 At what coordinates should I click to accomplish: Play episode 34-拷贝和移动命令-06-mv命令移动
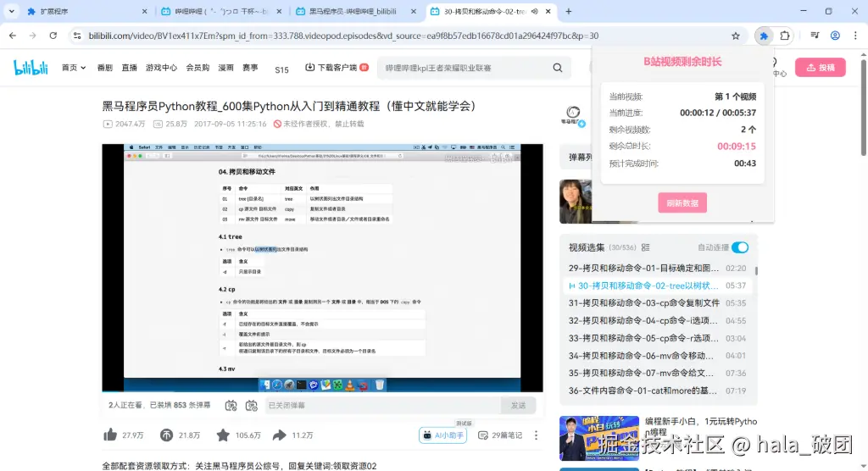point(657,355)
